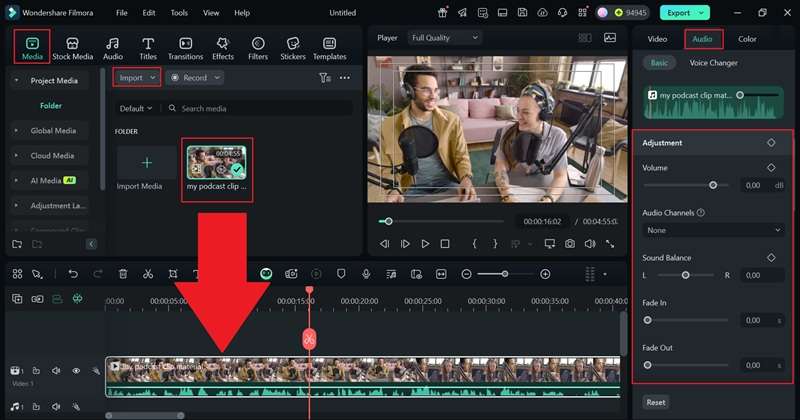Click the gift icon in title bar

pyautogui.click(x=442, y=13)
